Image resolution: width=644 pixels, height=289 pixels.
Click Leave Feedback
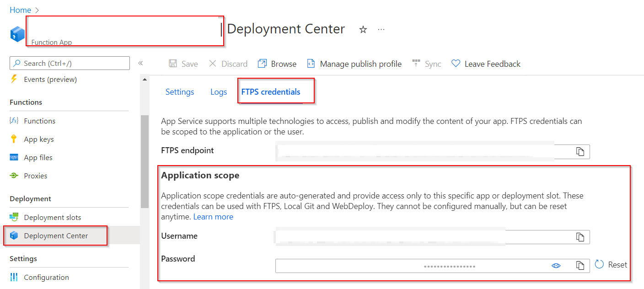(x=486, y=64)
